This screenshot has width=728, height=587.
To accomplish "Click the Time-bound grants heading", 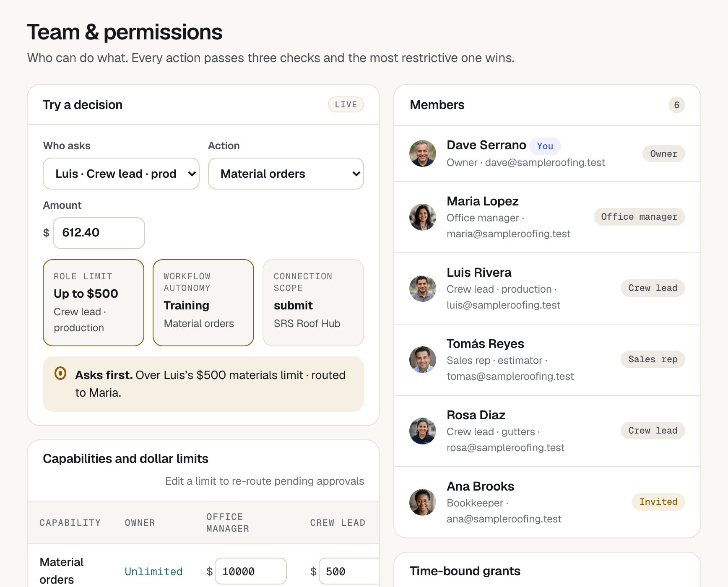I will coord(465,571).
